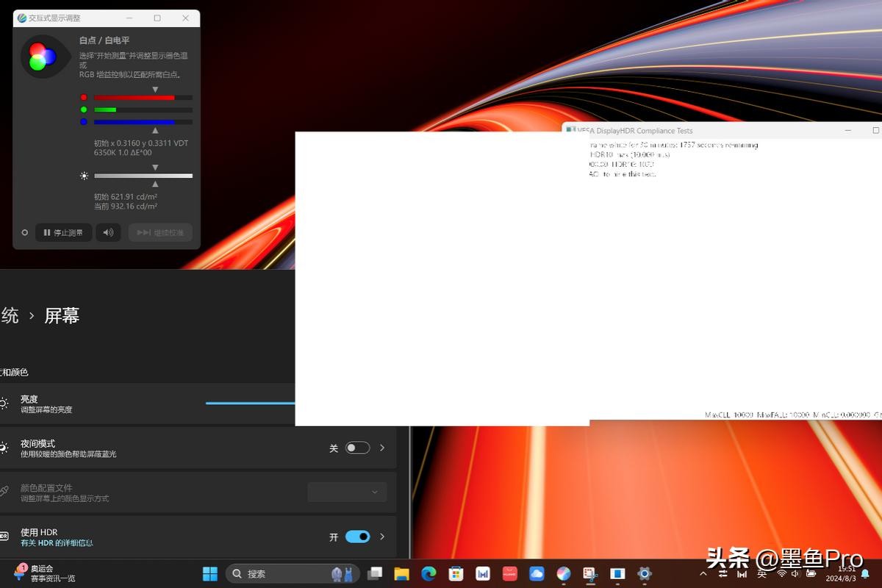The image size is (882, 588).
Task: Show hidden system tray icons chevron
Action: point(703,573)
